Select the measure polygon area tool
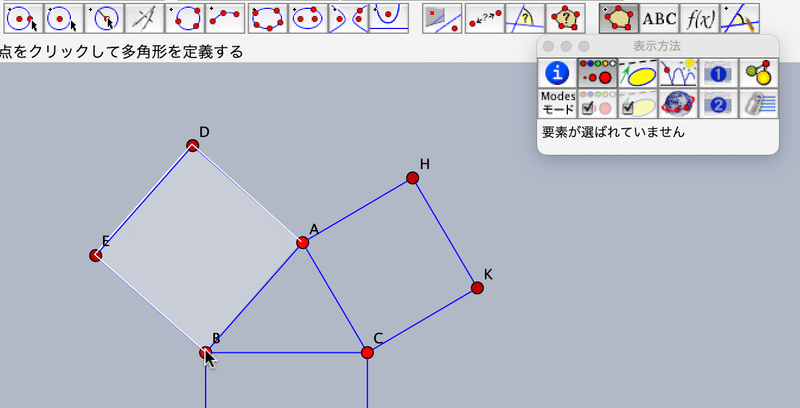800x408 pixels. [565, 18]
